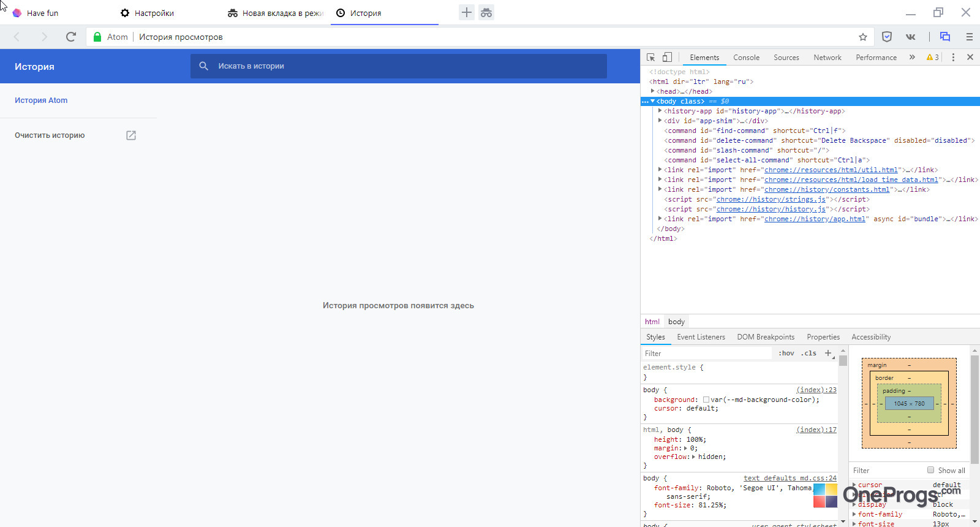Collapse the body class element node
Viewport: 980px width, 527px height.
[653, 101]
